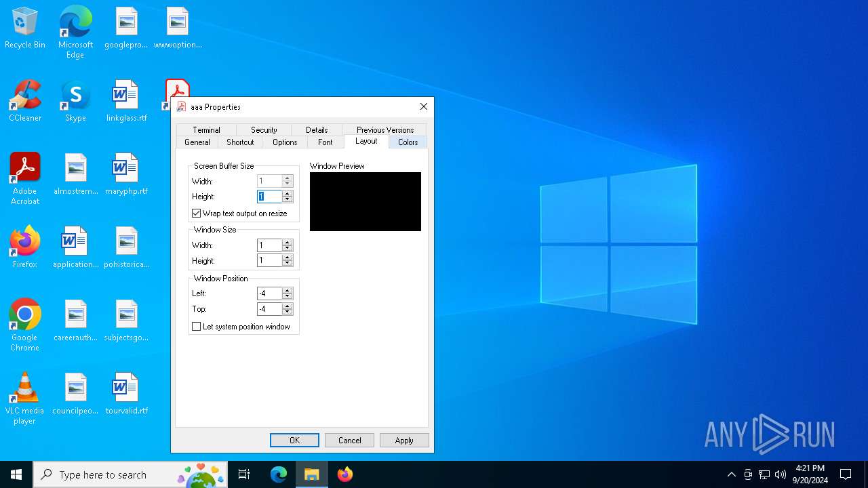Select the councilpeo image file icon
This screenshot has height=488, width=868.
(75, 394)
